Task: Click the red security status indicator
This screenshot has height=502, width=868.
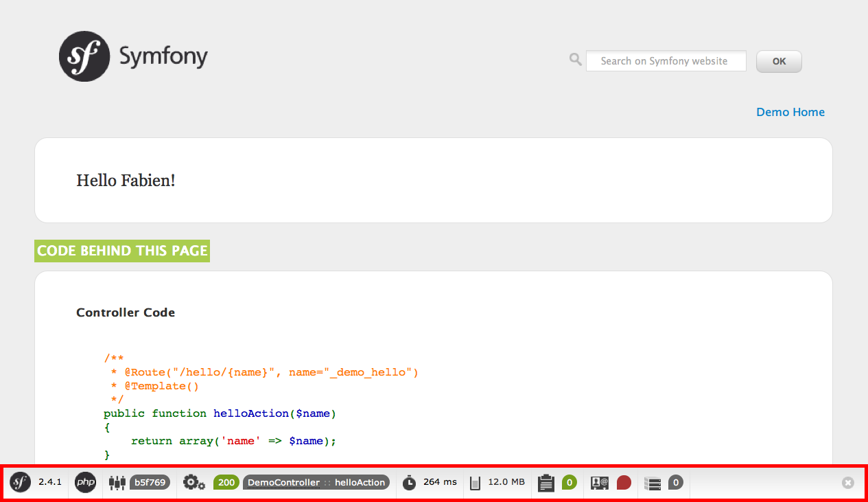Action: [624, 483]
